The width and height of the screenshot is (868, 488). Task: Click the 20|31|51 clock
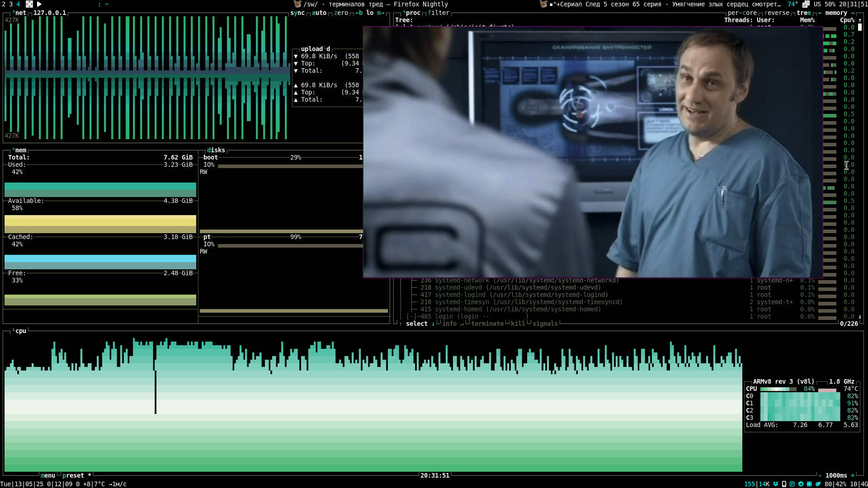pos(854,4)
